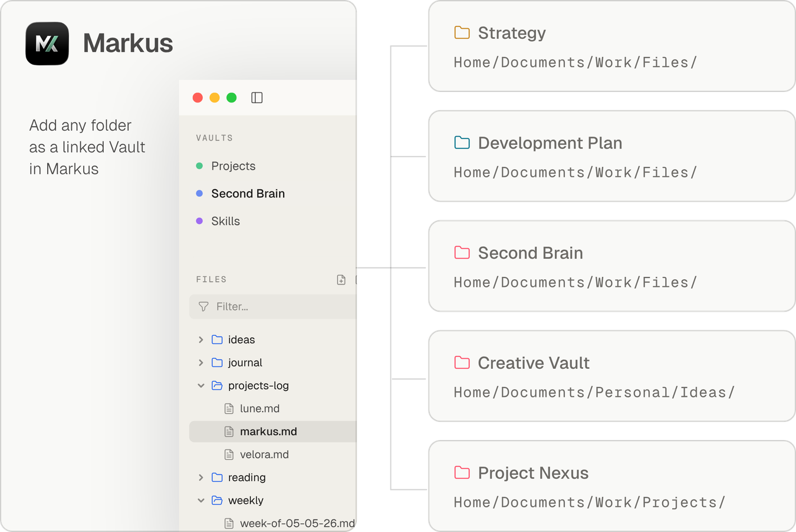Click the markus.md file icon
This screenshot has width=796, height=532.
(229, 431)
